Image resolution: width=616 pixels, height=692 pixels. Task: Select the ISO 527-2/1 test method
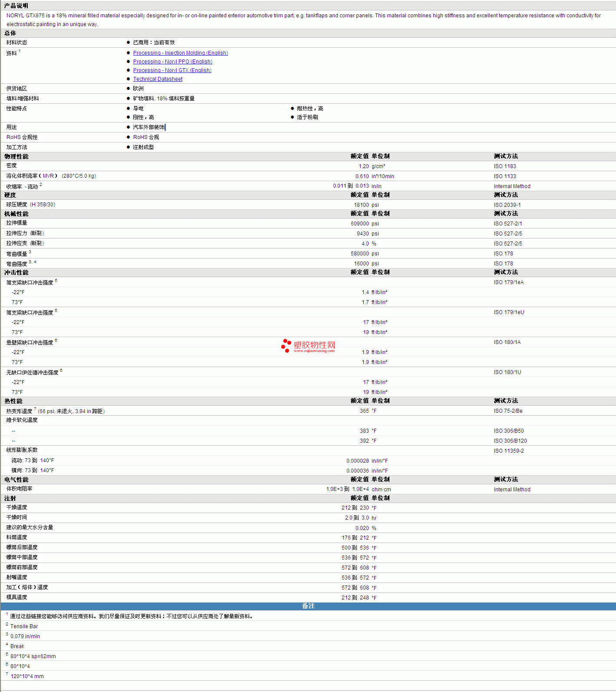508,224
